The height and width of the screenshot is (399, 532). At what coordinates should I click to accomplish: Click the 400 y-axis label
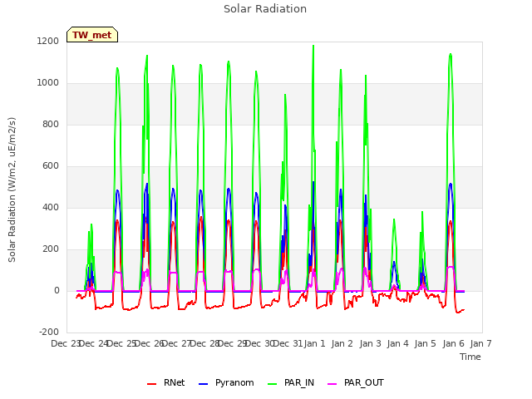click(x=51, y=208)
